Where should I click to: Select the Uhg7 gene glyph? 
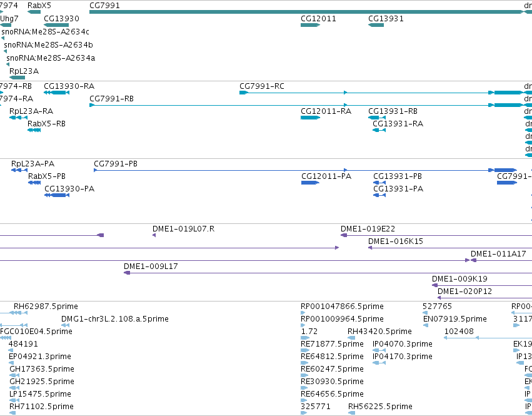tap(6, 25)
